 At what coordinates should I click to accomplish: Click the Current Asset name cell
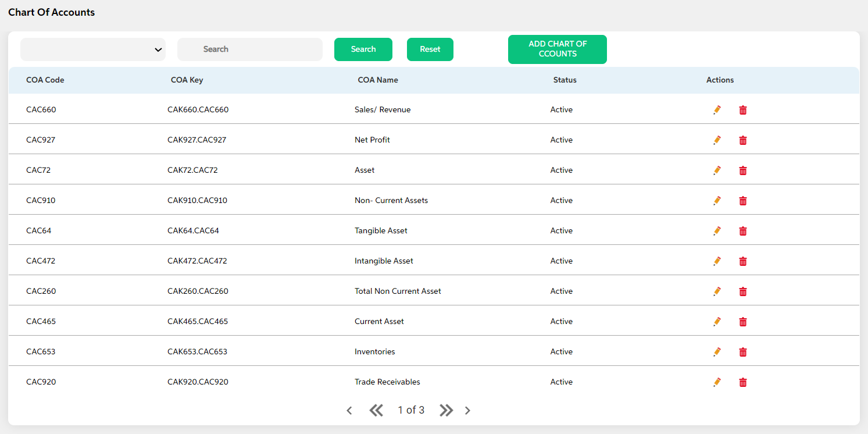(x=379, y=322)
